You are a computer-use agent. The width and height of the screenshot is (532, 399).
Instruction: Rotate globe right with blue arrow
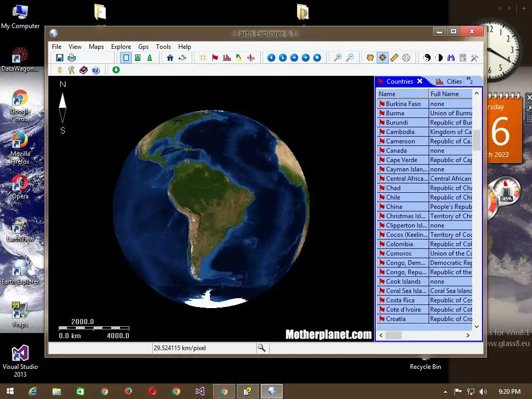tap(283, 58)
